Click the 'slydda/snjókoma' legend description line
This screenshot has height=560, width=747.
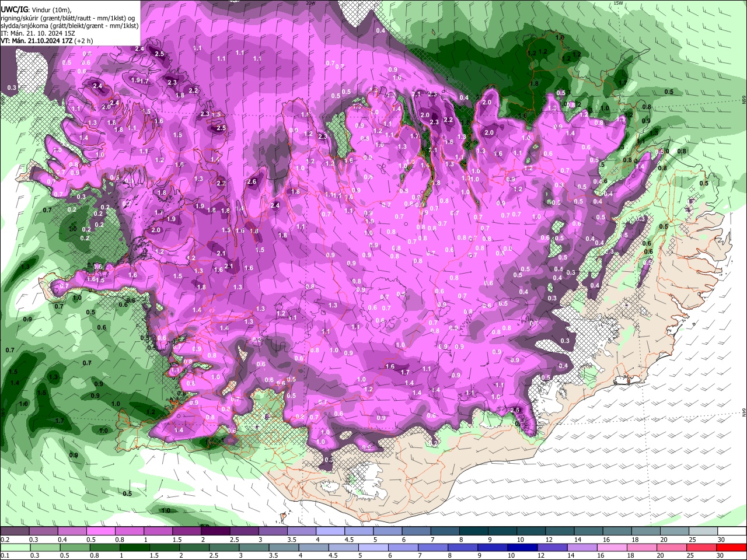[x=69, y=26]
